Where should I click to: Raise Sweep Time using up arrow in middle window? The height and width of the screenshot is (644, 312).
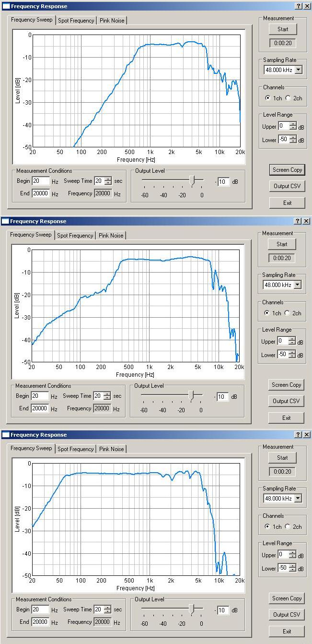[107, 394]
